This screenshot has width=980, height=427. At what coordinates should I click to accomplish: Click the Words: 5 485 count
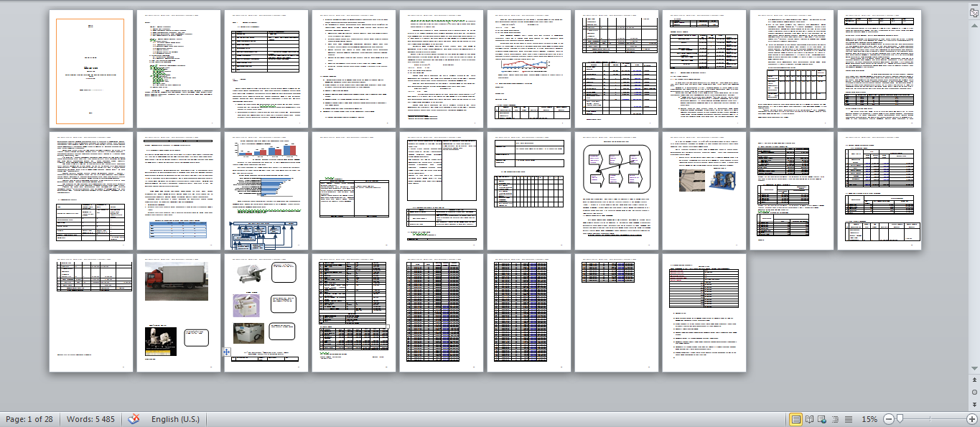(90, 419)
